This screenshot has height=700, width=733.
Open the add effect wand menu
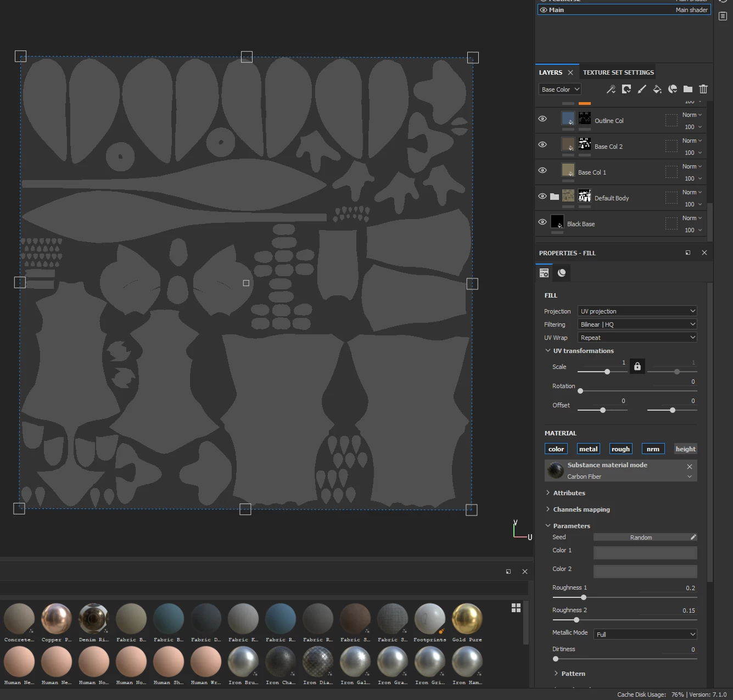click(611, 89)
